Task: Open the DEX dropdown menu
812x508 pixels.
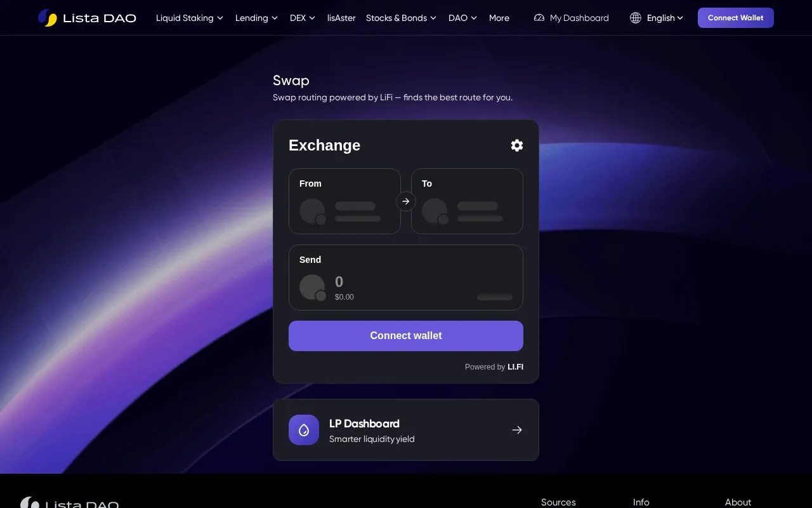Action: click(x=303, y=18)
